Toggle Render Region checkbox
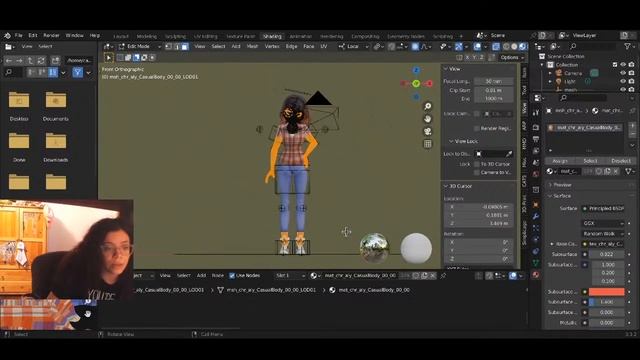This screenshot has width=640, height=360. 476,129
